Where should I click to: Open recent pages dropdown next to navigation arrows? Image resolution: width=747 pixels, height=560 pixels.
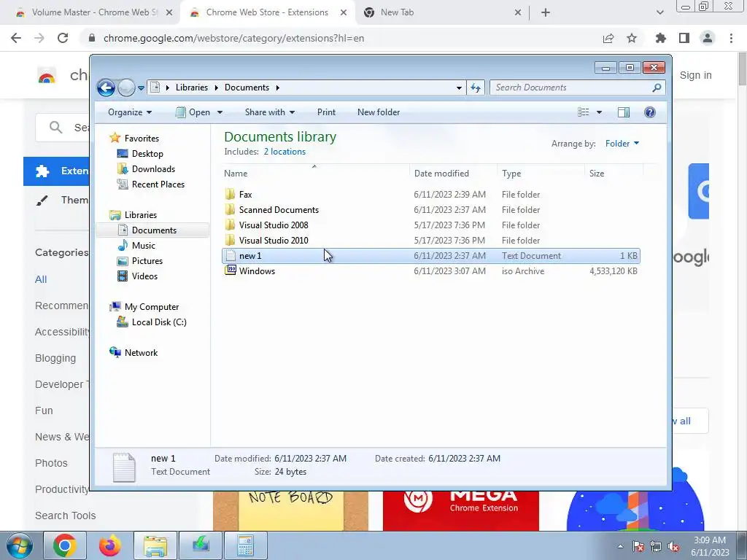[141, 88]
